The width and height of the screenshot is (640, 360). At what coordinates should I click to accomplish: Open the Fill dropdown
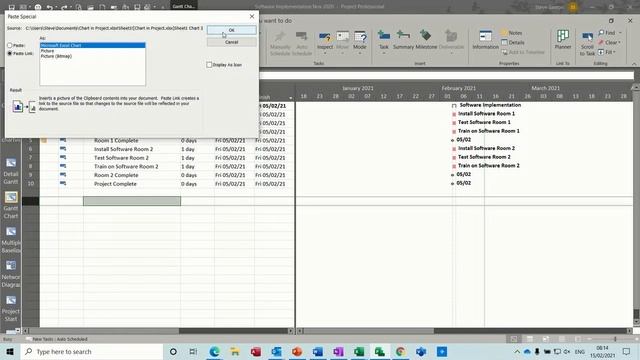[607, 52]
